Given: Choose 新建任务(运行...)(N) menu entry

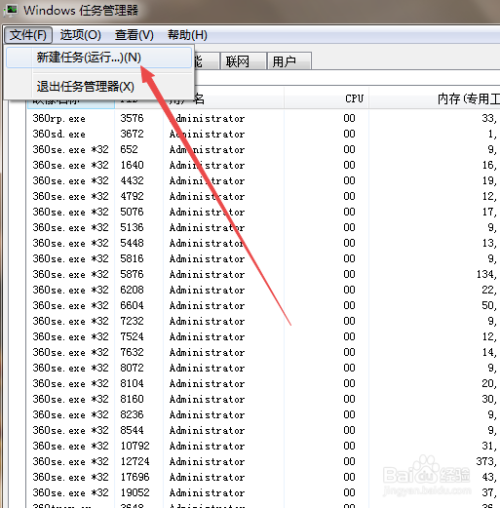Looking at the screenshot, I should [x=99, y=57].
